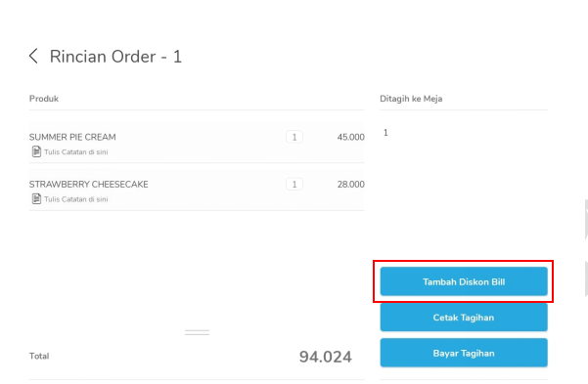Add a bill discount with Tambah Diskon Bill
The image size is (588, 384).
click(x=464, y=281)
